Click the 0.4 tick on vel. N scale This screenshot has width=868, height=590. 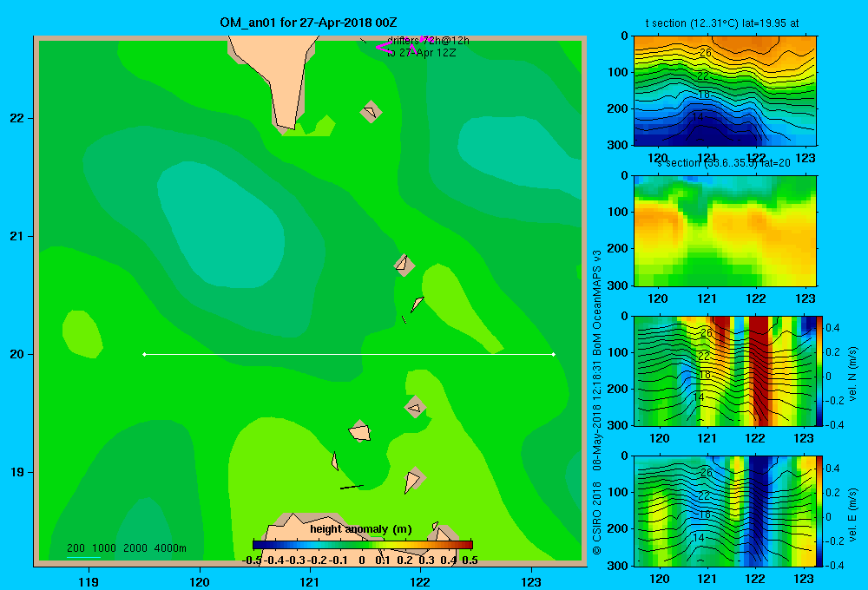point(832,328)
